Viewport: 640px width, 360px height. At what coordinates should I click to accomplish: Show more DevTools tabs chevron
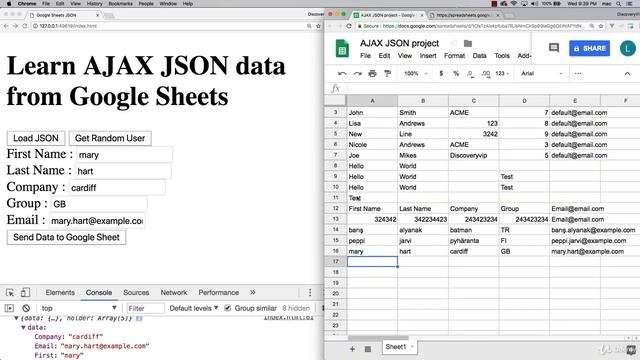253,293
